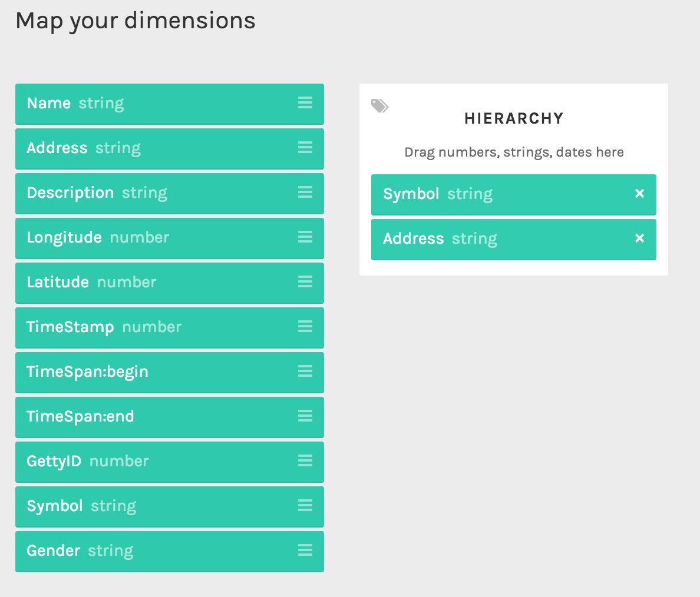The width and height of the screenshot is (700, 597).
Task: Click the handle icon on Latitude row
Action: point(305,281)
